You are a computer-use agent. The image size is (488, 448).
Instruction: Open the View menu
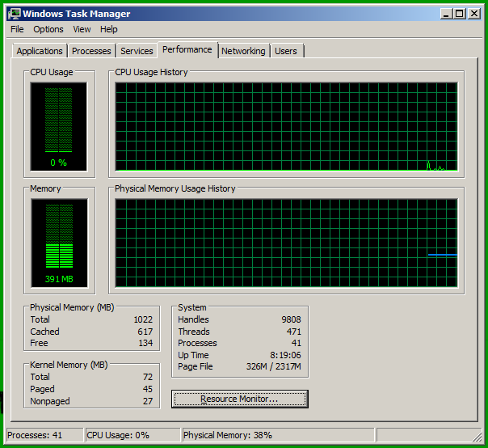click(82, 29)
